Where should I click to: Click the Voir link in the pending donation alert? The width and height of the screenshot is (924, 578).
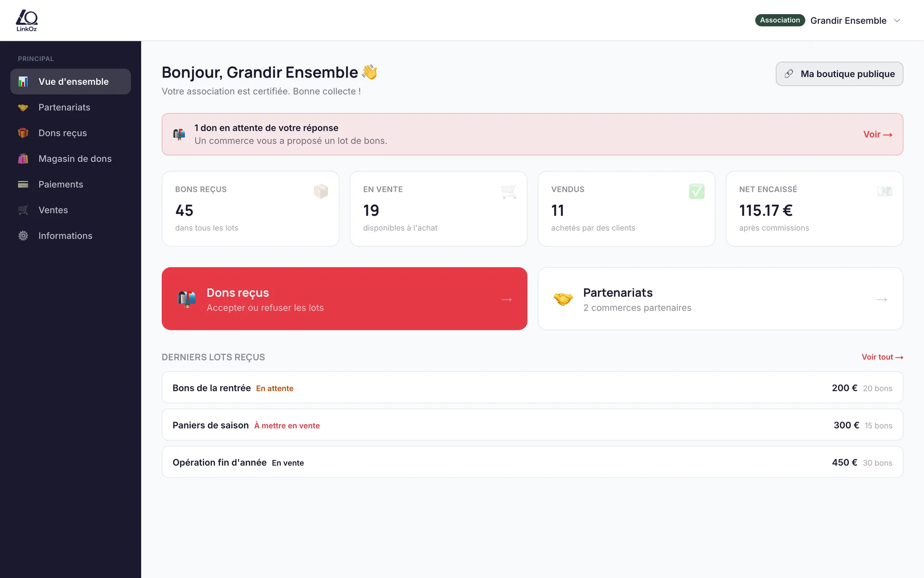coord(878,134)
